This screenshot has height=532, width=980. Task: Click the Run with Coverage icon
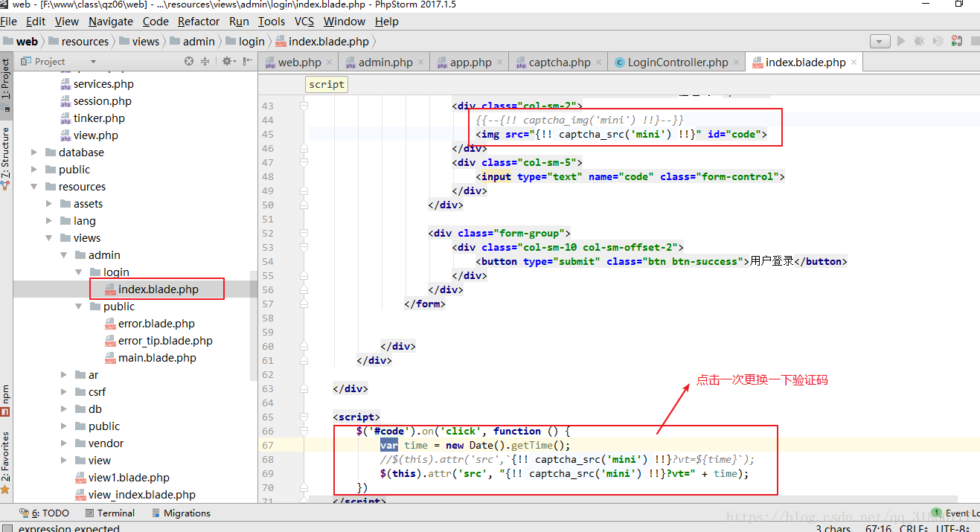tap(938, 42)
